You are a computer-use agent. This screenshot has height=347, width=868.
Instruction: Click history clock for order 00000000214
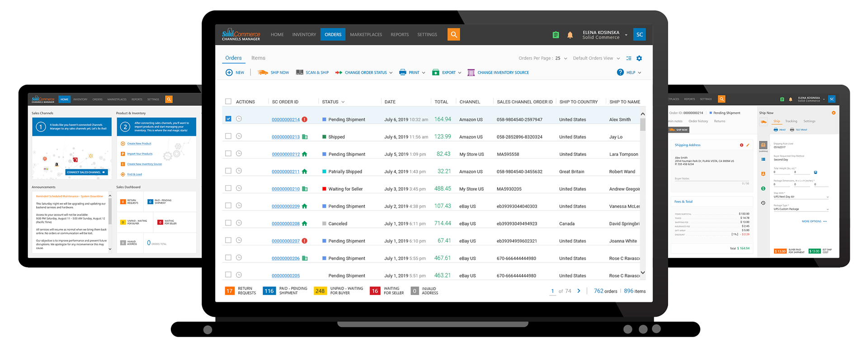point(239,119)
